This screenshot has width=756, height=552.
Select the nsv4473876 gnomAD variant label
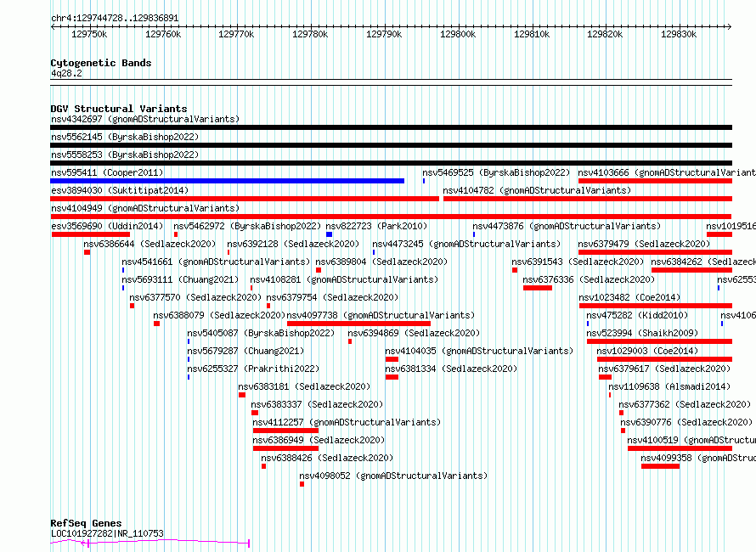pyautogui.click(x=567, y=226)
